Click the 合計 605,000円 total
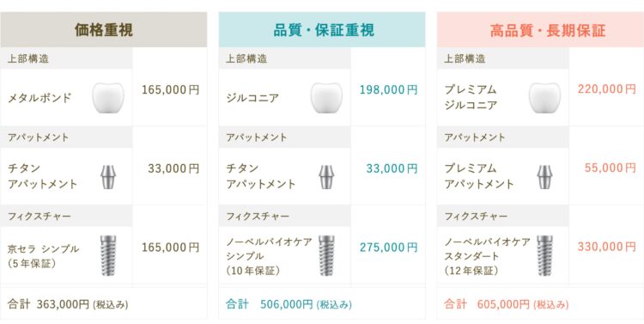The width and height of the screenshot is (644, 324). point(507,304)
